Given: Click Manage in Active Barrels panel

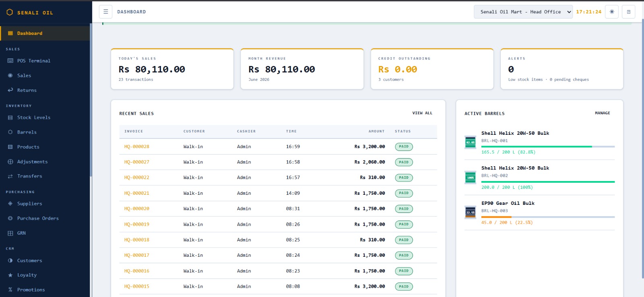Looking at the screenshot, I should click(603, 113).
